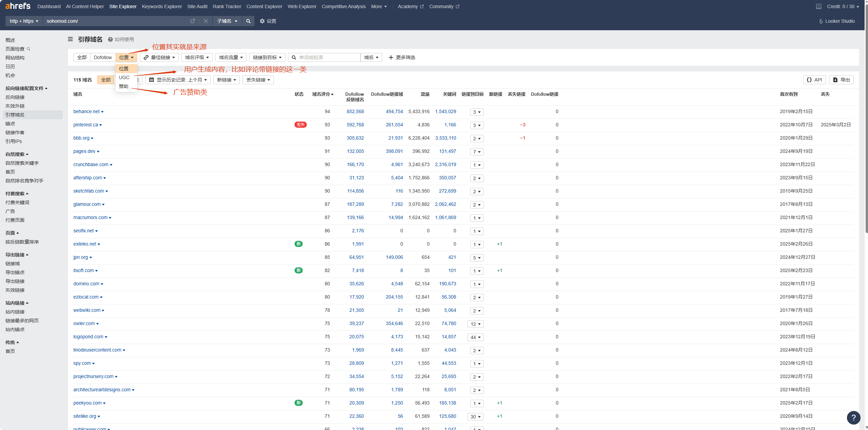Click the hamburger menu icon beside 引荐域名

(x=70, y=39)
